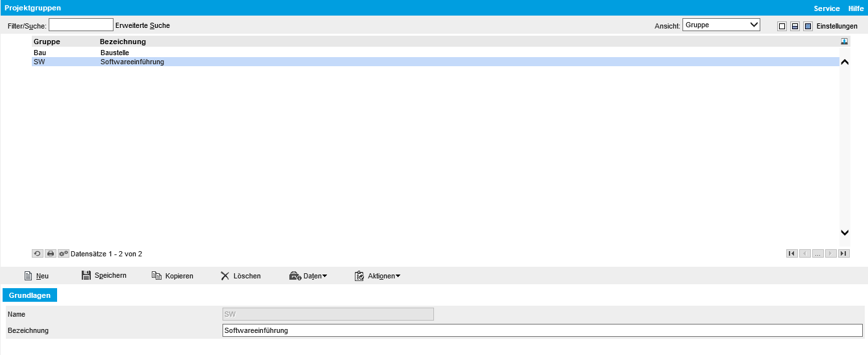Go to next page of records
Image resolution: width=868 pixels, height=355 pixels.
(x=831, y=254)
